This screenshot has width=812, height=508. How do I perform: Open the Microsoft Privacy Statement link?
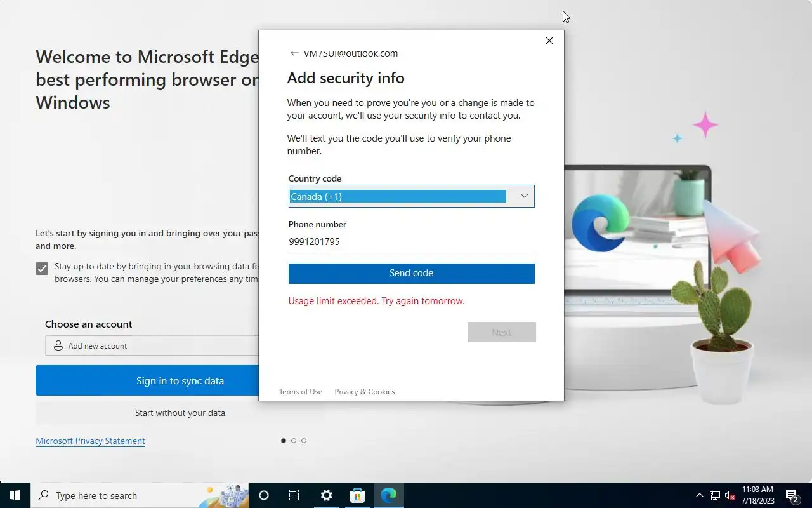(91, 441)
